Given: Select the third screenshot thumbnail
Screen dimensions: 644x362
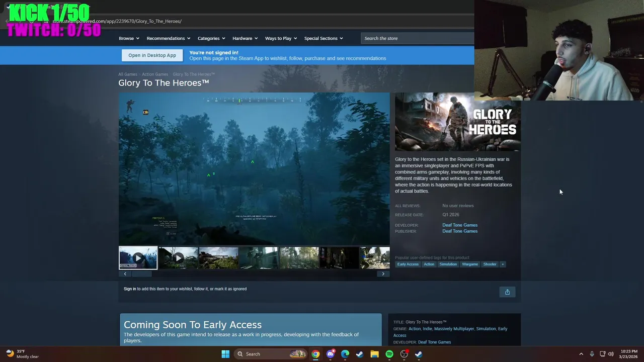Looking at the screenshot, I should coord(218,258).
